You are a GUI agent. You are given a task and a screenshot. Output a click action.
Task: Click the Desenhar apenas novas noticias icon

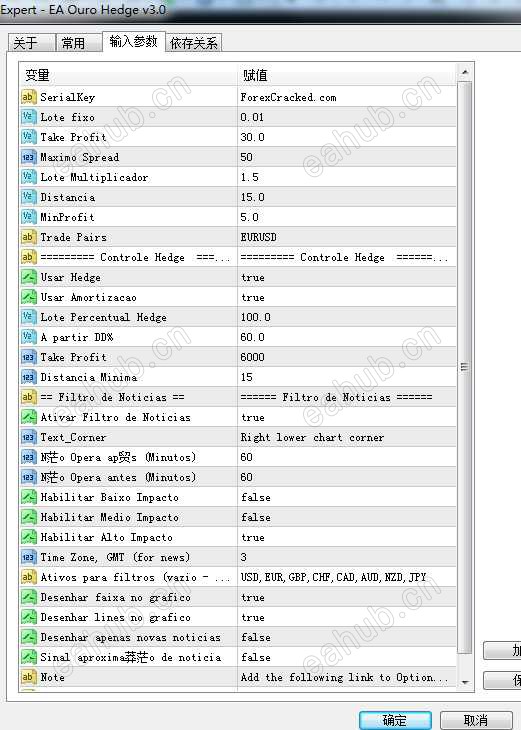pyautogui.click(x=28, y=637)
